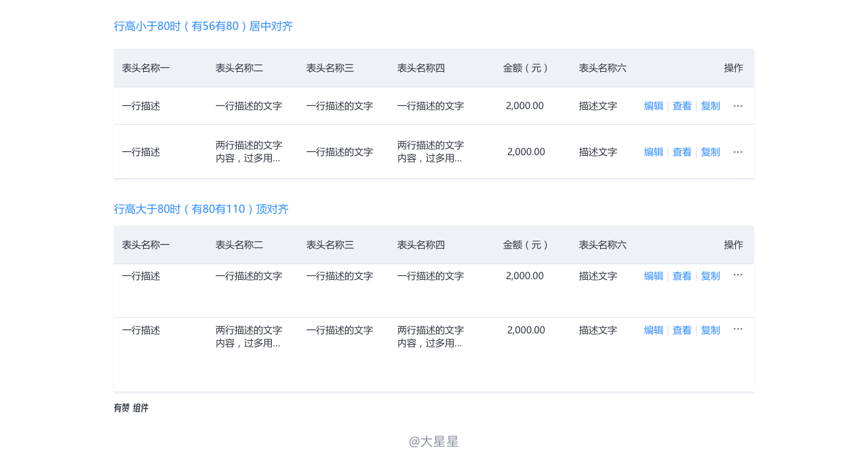The width and height of the screenshot is (868, 473).
Task: Click 编辑 in the bottom table's first row
Action: click(x=654, y=276)
